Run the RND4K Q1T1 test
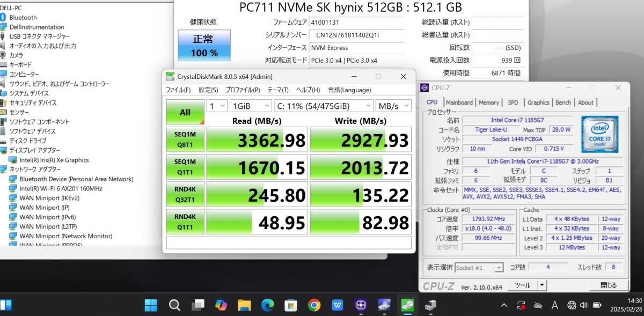 [185, 222]
